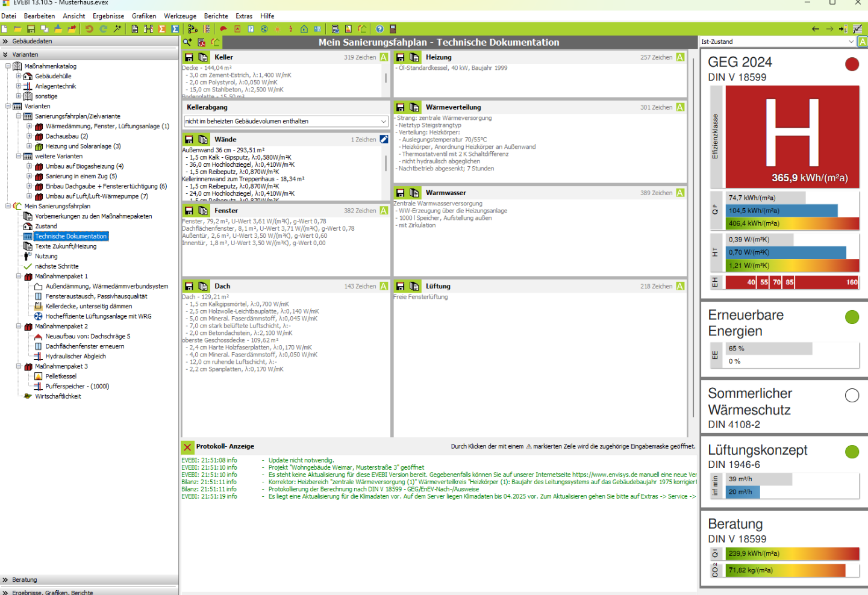Image resolution: width=868 pixels, height=595 pixels.
Task: Open the Werkzeuge menu
Action: (x=180, y=16)
